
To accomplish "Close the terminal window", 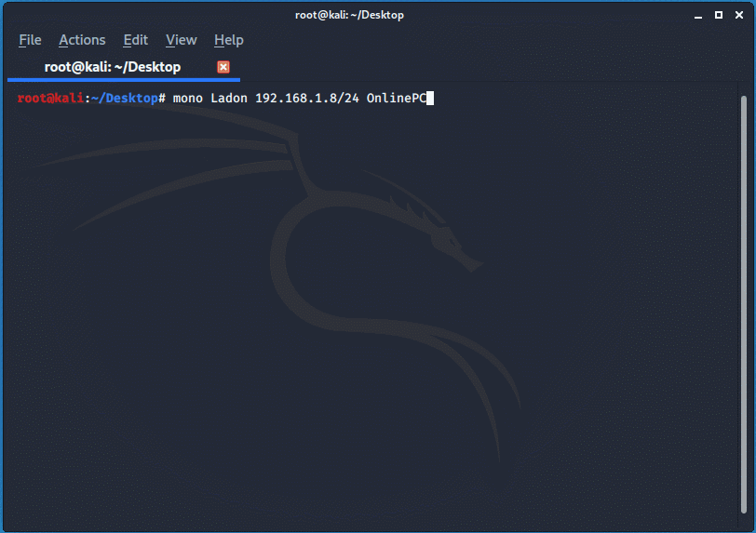I will pyautogui.click(x=739, y=15).
